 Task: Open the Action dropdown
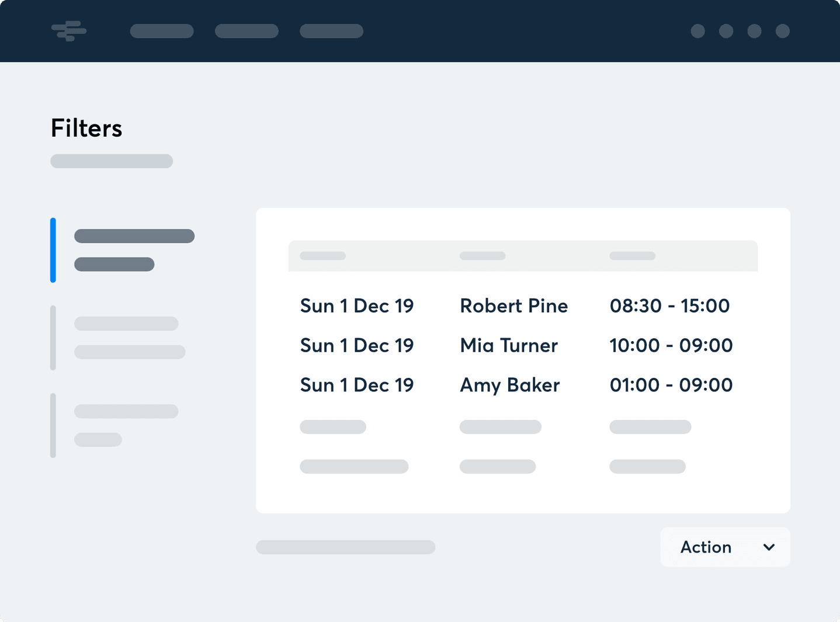725,547
